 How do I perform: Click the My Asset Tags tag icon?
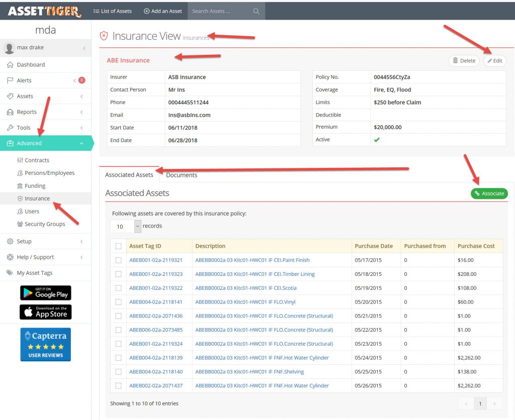[10, 273]
